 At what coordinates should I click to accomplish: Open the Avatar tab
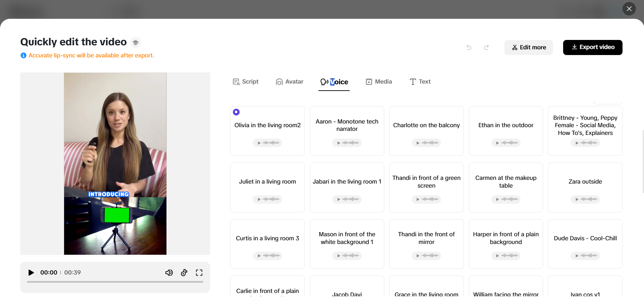290,82
